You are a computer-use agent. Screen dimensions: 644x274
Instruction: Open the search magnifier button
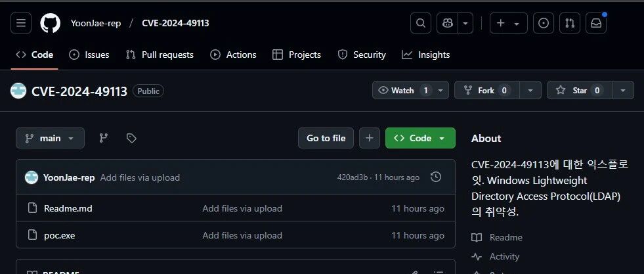[421, 23]
